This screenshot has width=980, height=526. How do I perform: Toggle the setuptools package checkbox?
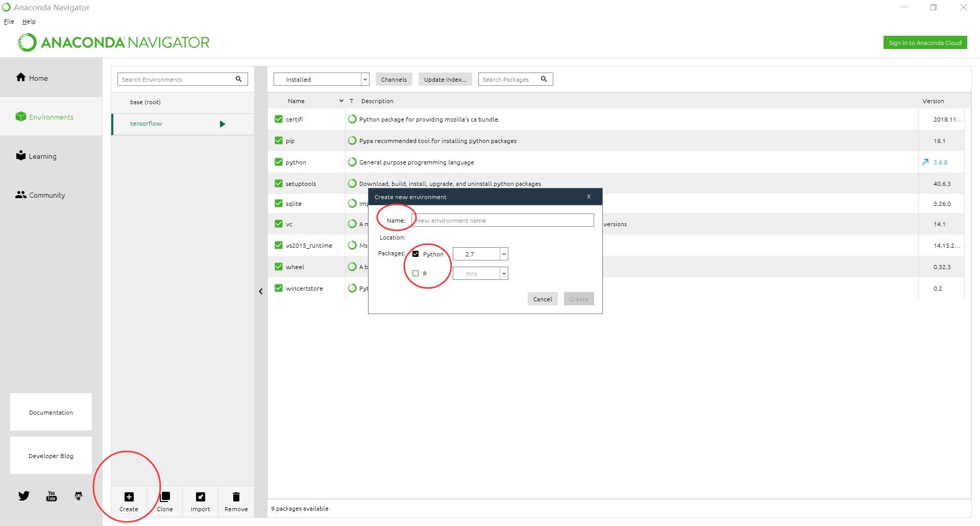(x=279, y=183)
